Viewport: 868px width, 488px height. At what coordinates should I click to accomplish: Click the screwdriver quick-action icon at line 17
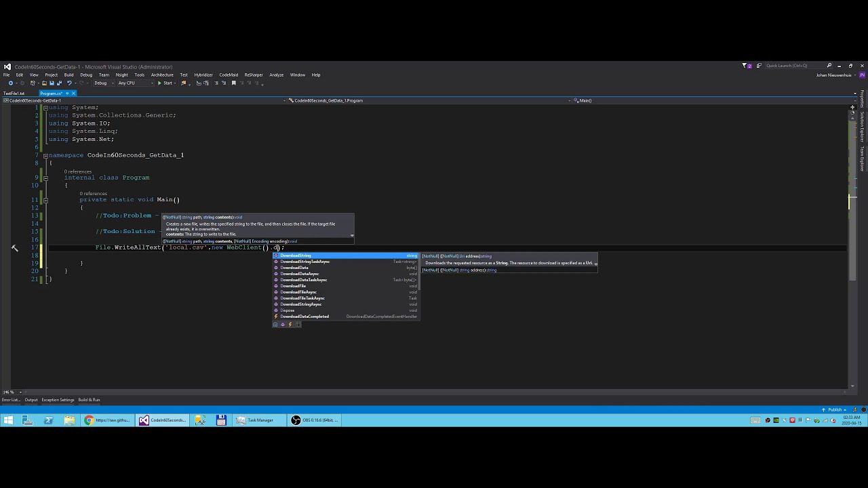coord(15,248)
